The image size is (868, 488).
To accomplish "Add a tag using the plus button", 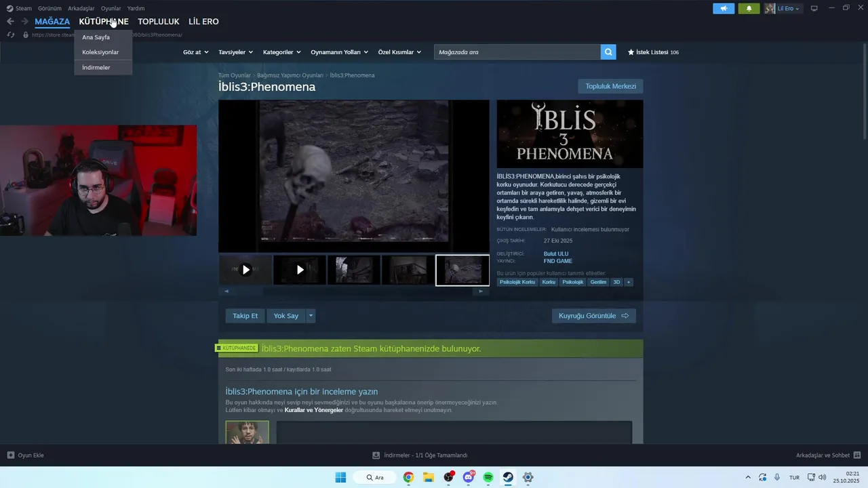I will (x=628, y=282).
